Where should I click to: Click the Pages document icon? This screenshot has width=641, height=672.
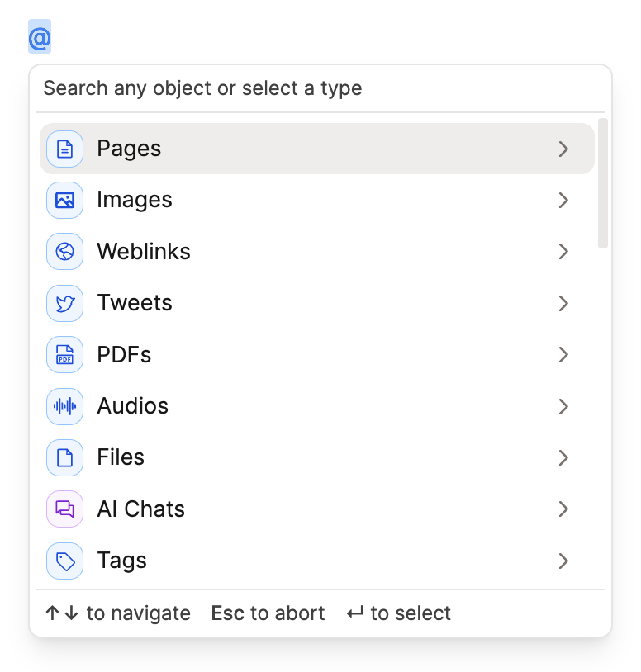(x=64, y=149)
